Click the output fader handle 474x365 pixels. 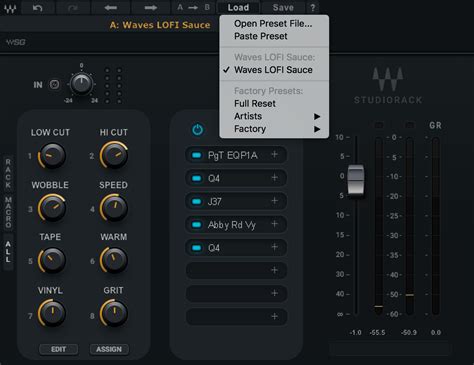pyautogui.click(x=356, y=179)
